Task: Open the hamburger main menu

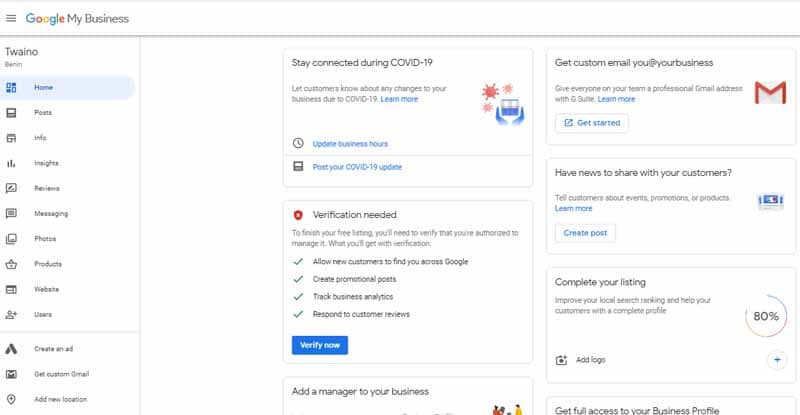Action: click(x=11, y=18)
